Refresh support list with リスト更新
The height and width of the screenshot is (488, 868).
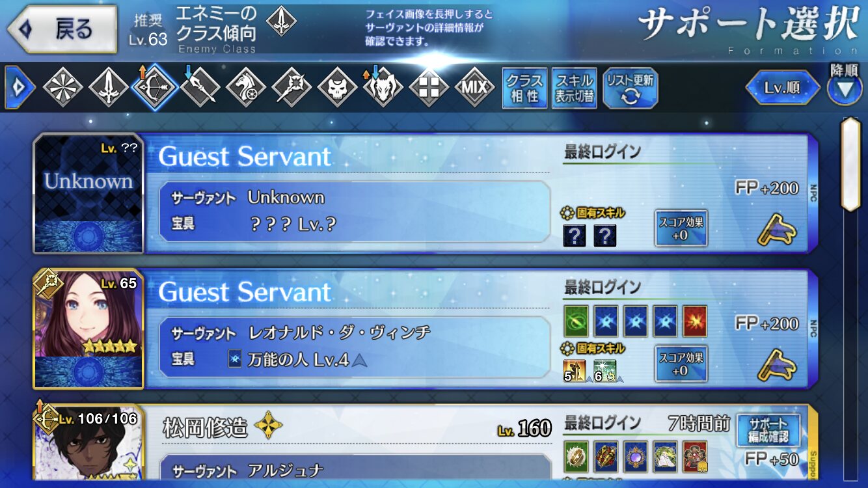click(631, 88)
